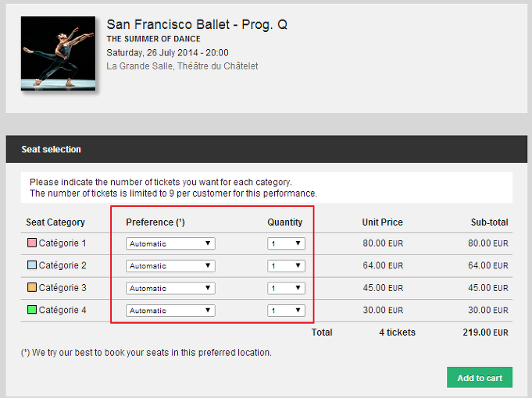Change Quantity for Catégorie 1
Image resolution: width=532 pixels, height=398 pixels.
(x=286, y=243)
